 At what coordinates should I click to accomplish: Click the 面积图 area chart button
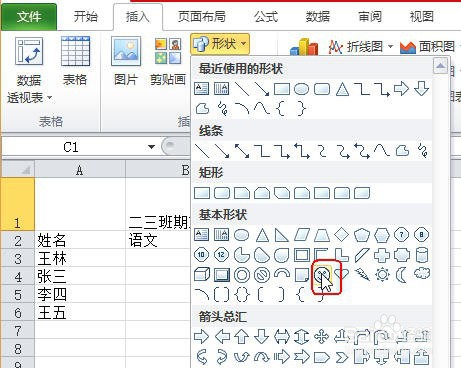point(427,47)
